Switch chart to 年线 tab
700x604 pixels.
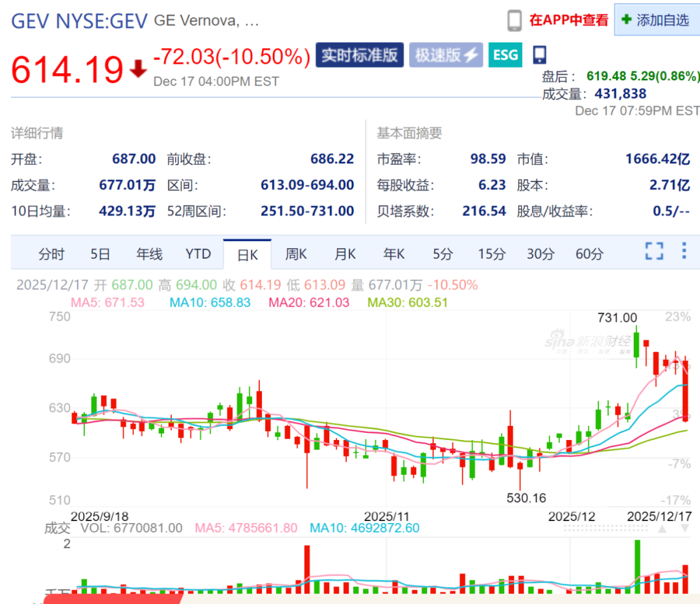149,254
